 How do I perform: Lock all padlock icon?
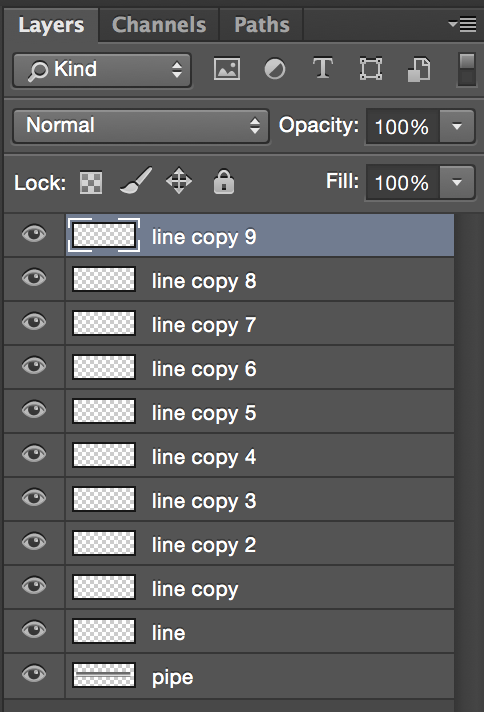[224, 182]
